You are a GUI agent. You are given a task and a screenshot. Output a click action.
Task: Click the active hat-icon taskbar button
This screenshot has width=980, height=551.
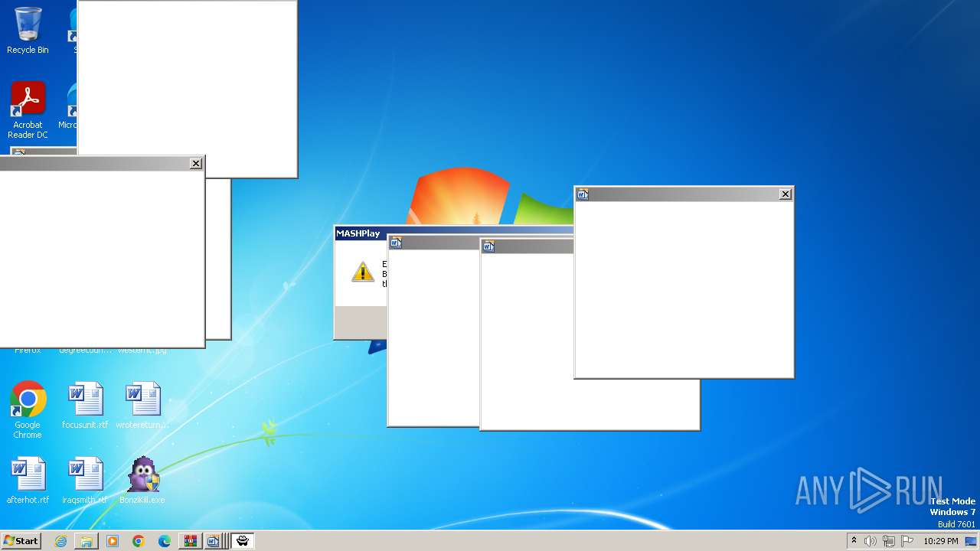click(243, 541)
